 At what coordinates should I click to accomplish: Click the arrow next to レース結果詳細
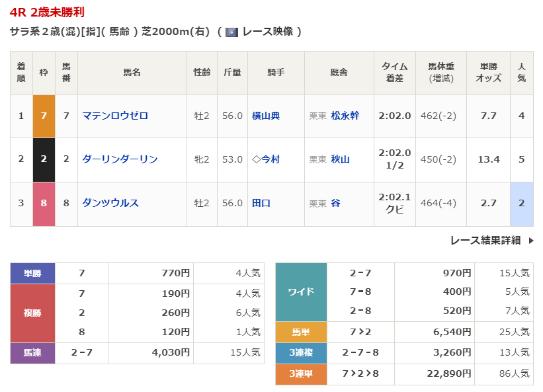click(x=530, y=241)
